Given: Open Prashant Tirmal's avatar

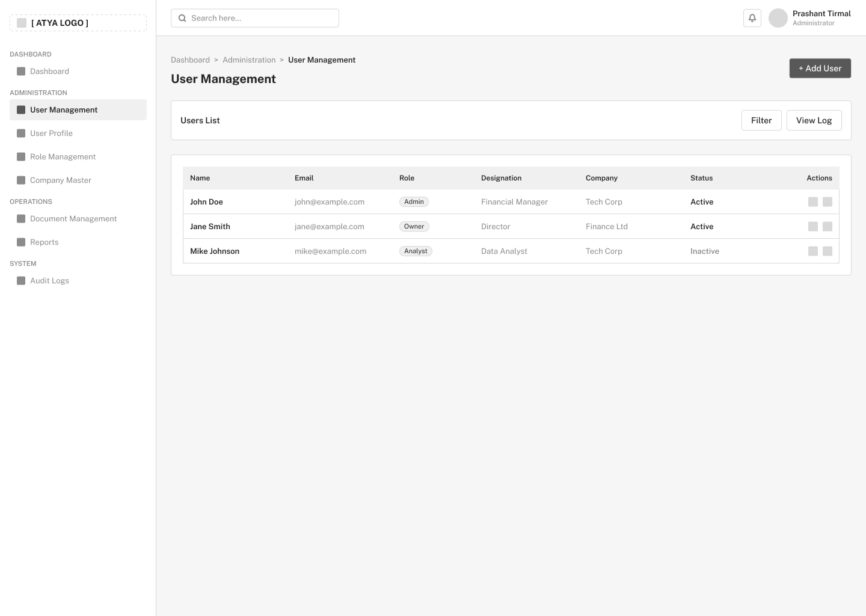Looking at the screenshot, I should (778, 18).
